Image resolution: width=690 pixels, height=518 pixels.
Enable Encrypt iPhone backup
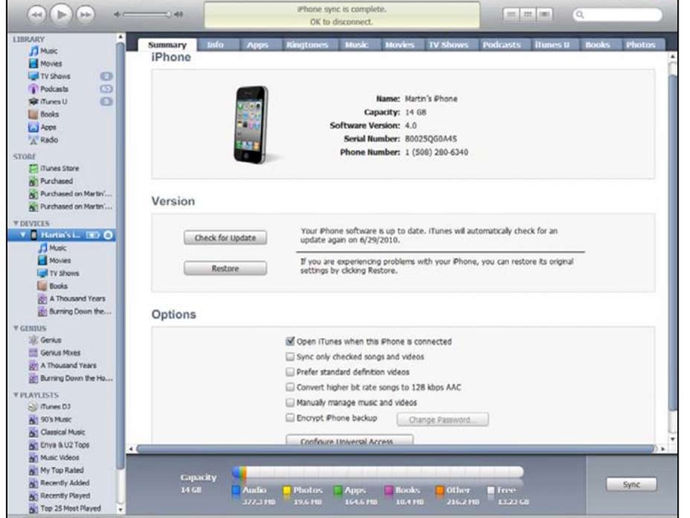(290, 418)
